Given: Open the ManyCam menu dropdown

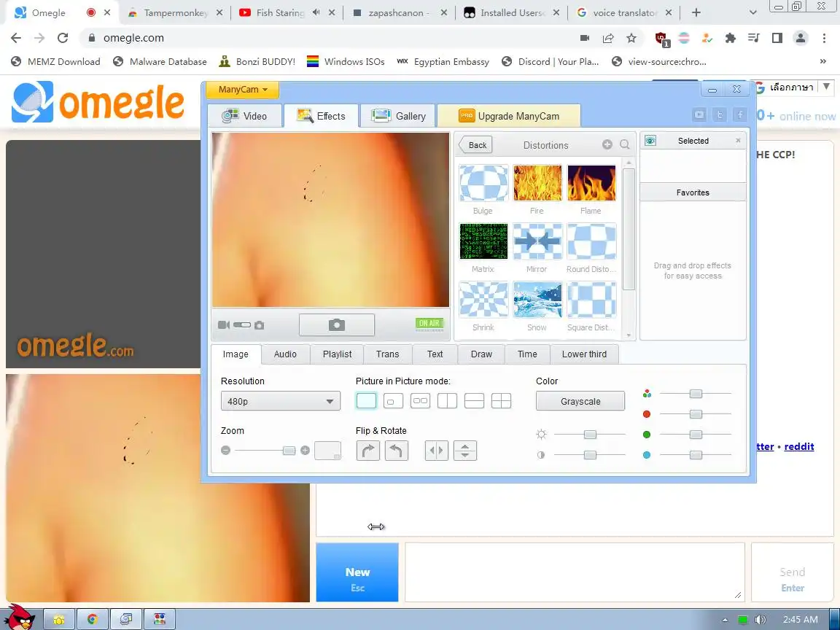Looking at the screenshot, I should tap(243, 90).
